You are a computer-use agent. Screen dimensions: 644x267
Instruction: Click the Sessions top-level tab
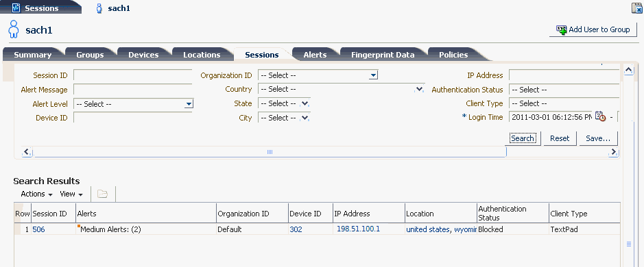(x=41, y=8)
